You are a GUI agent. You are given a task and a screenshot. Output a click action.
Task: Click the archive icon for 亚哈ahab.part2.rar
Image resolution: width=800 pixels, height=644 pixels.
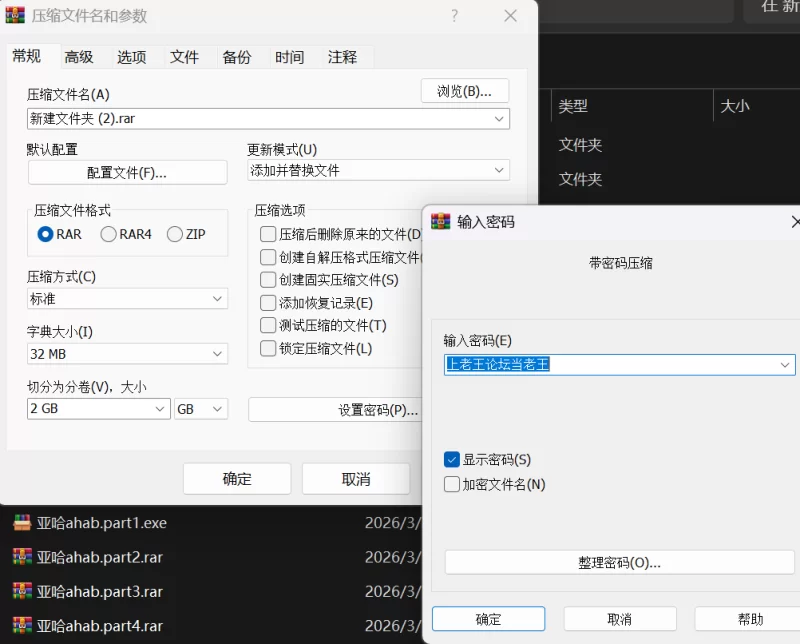(x=21, y=557)
